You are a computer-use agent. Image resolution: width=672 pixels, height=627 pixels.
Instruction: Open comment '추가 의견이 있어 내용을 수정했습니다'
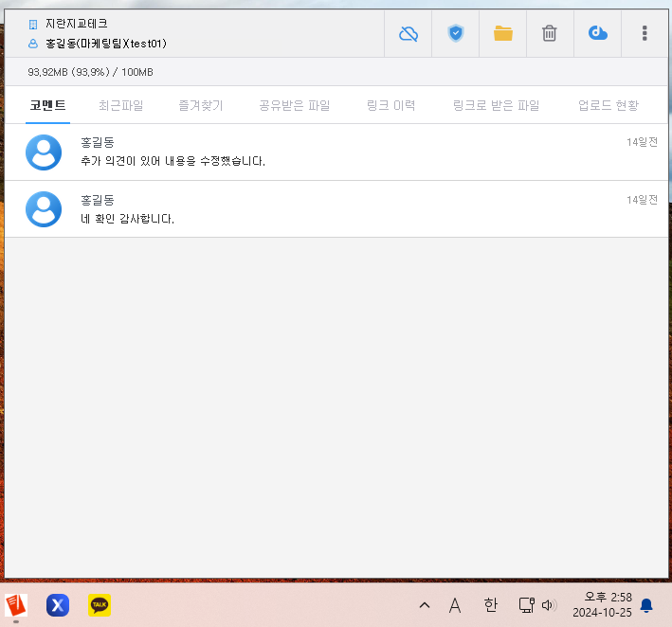coord(173,161)
